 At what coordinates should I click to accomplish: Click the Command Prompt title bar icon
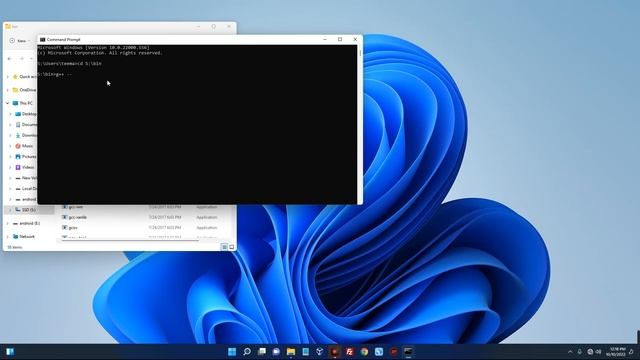point(42,40)
